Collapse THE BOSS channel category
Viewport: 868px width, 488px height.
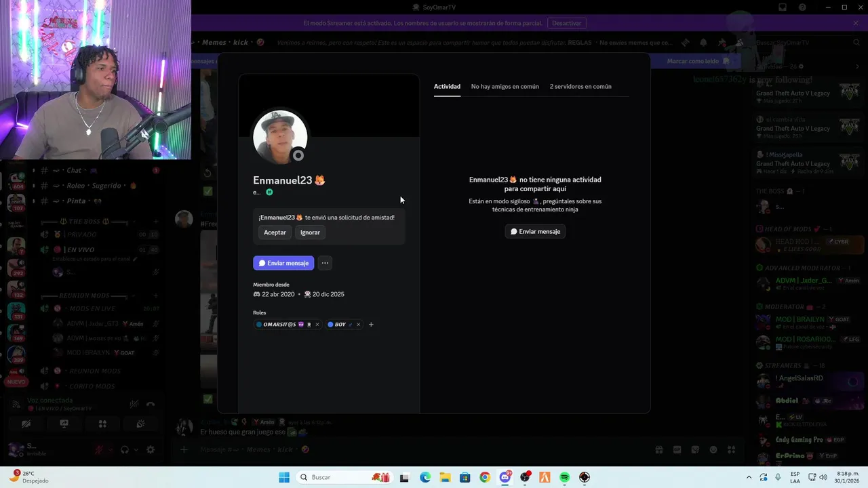(x=84, y=222)
